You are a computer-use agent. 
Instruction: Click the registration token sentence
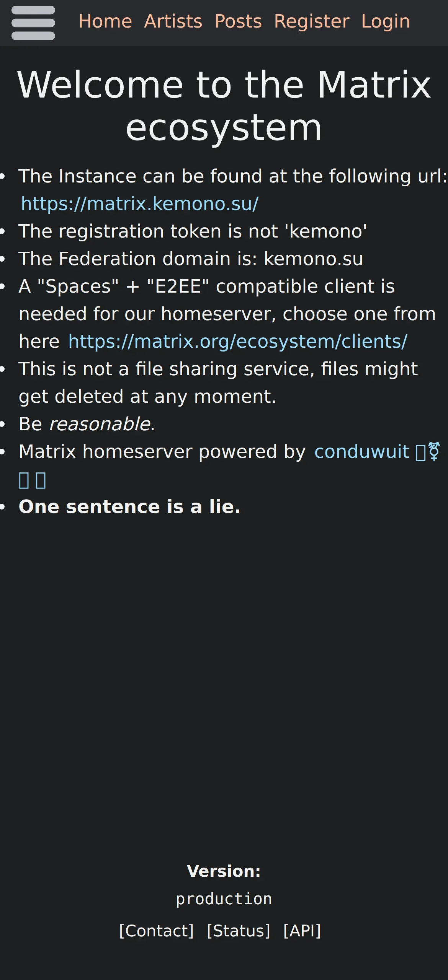[x=193, y=231]
